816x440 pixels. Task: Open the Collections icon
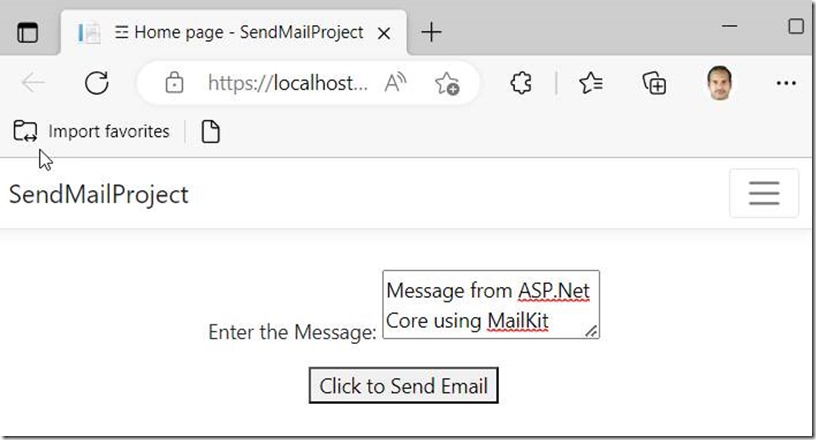[x=654, y=83]
